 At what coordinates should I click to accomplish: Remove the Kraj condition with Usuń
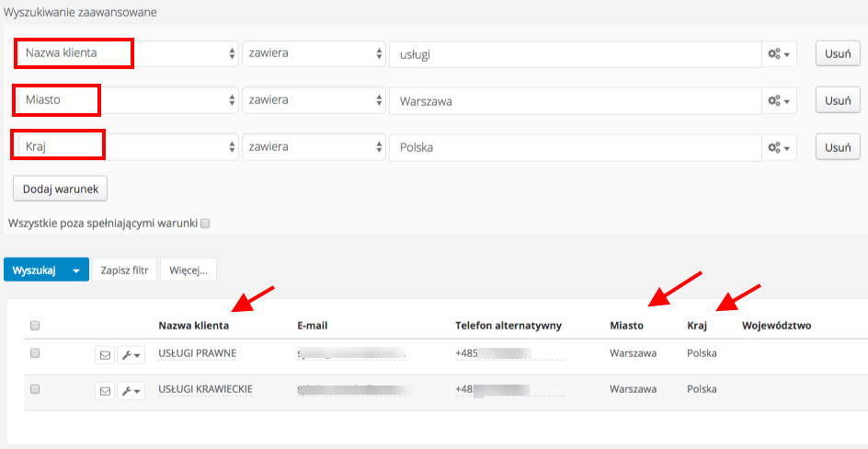coord(838,147)
